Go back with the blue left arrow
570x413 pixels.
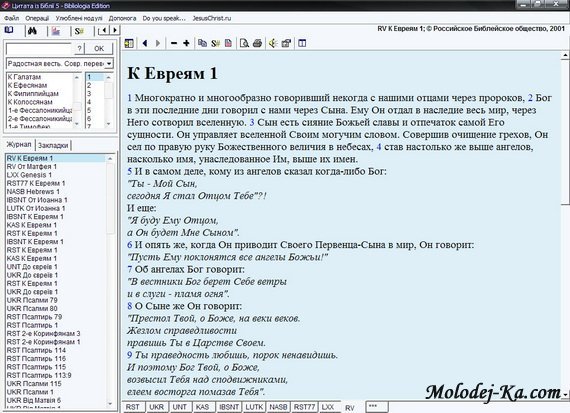(145, 43)
